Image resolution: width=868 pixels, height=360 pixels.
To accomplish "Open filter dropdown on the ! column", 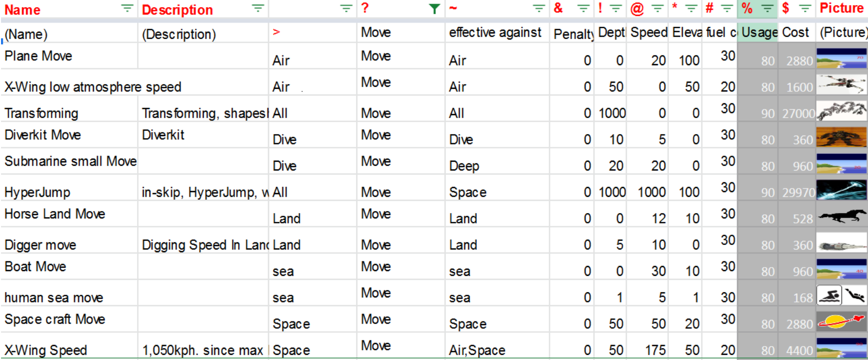I will (x=615, y=8).
